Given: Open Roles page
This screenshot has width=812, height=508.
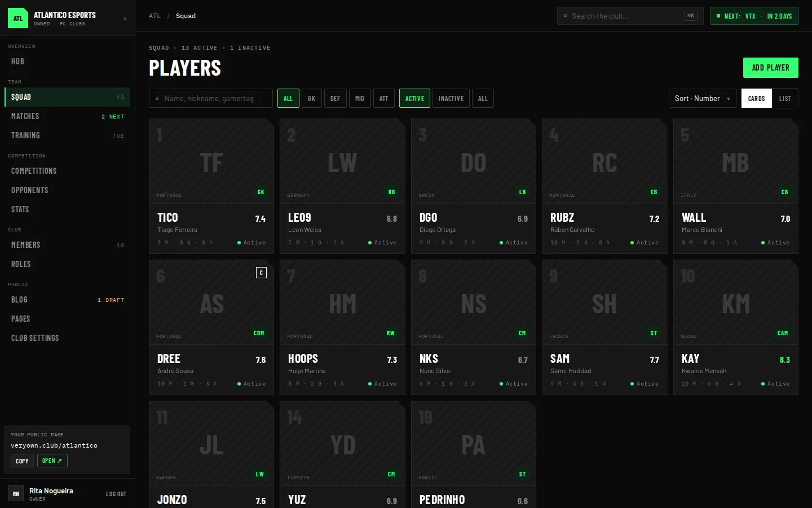Looking at the screenshot, I should tap(67, 264).
